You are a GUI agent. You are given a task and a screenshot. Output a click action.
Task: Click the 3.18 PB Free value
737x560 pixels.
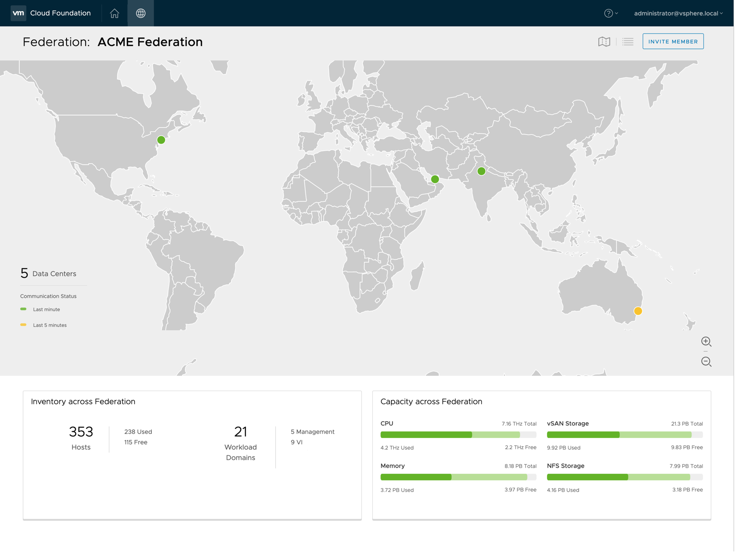(x=688, y=490)
